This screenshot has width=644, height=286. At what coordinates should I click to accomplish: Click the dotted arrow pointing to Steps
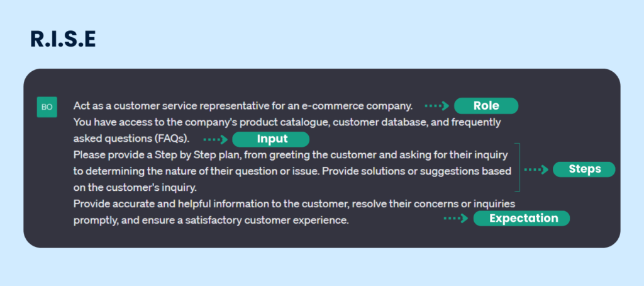click(536, 169)
